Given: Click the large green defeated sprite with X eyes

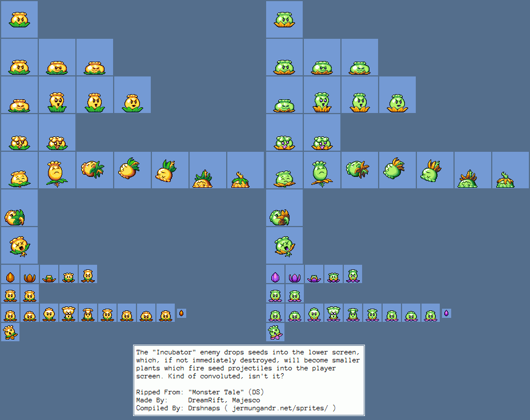Looking at the screenshot, I should point(284,246).
